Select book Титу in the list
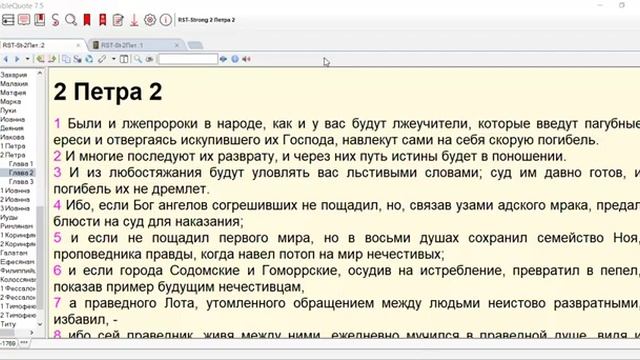The width and height of the screenshot is (640, 360). coord(8,324)
